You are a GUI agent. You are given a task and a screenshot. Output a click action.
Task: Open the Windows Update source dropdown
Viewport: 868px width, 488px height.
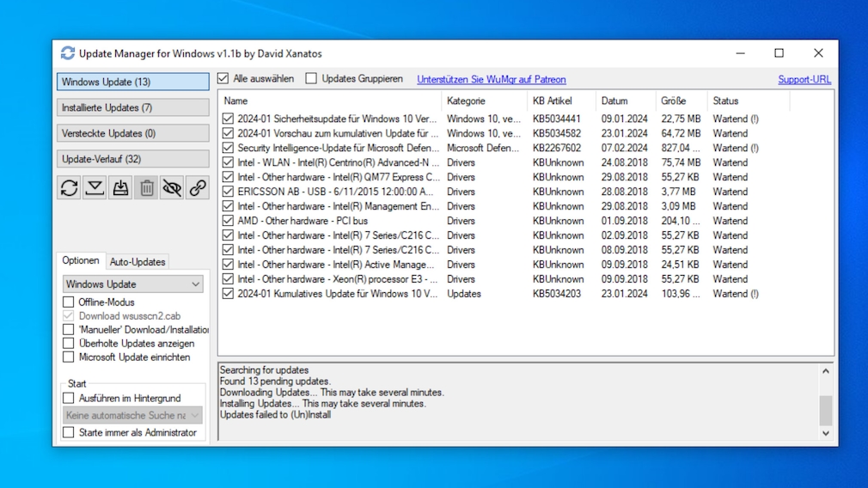pos(133,284)
